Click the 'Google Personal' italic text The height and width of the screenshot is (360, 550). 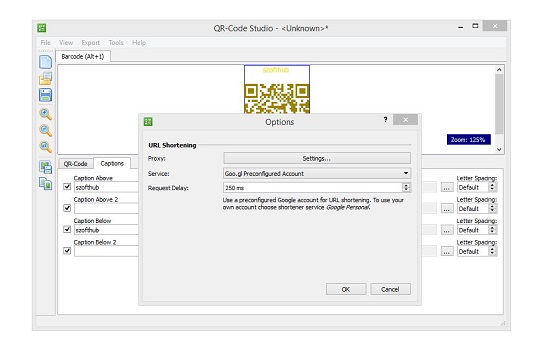(x=348, y=207)
